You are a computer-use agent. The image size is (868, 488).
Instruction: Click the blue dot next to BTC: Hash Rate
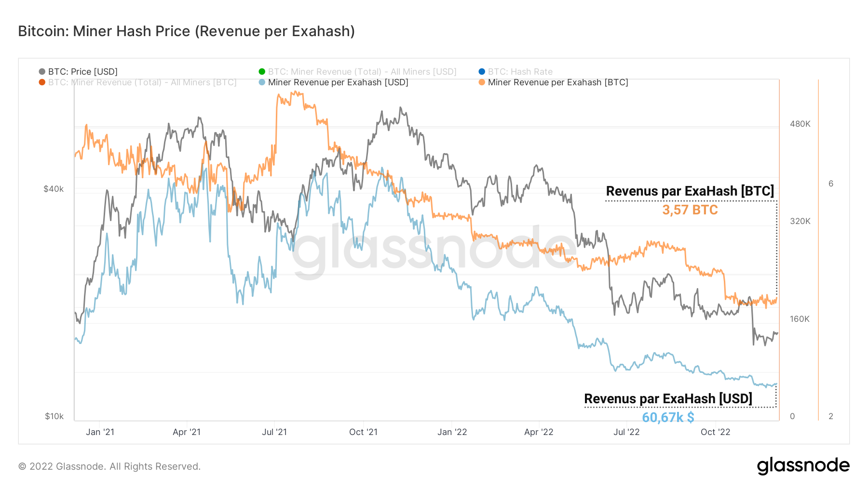[482, 72]
